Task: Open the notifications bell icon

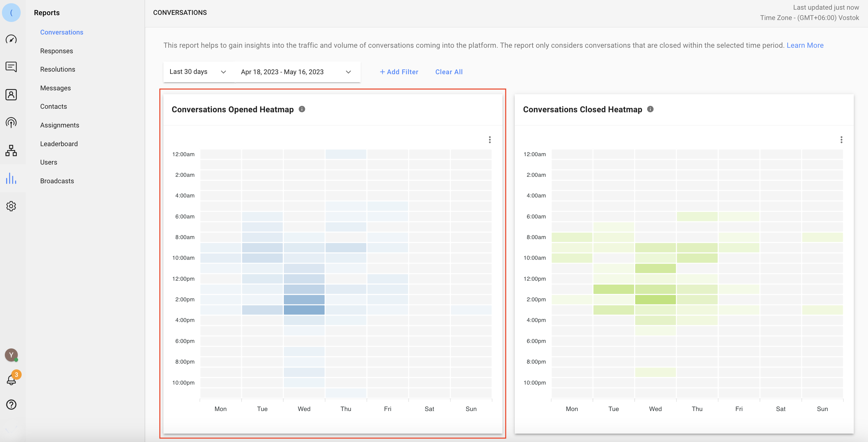Action: click(11, 380)
